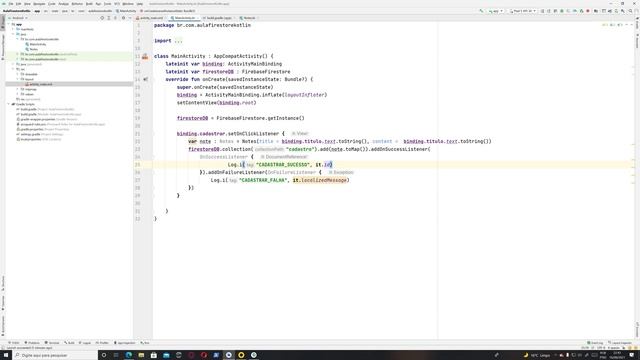The image size is (640, 360).
Task: Open the device selector dropdown
Action: (522, 11)
